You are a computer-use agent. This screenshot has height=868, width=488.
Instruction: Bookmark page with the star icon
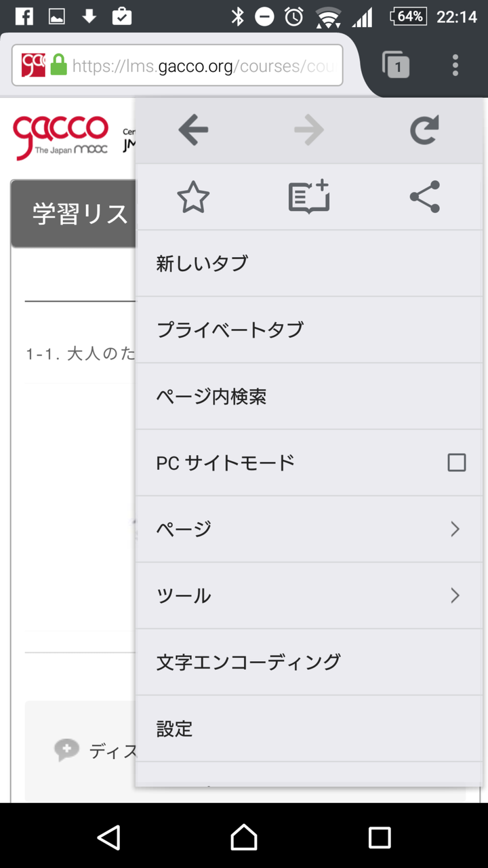click(193, 197)
